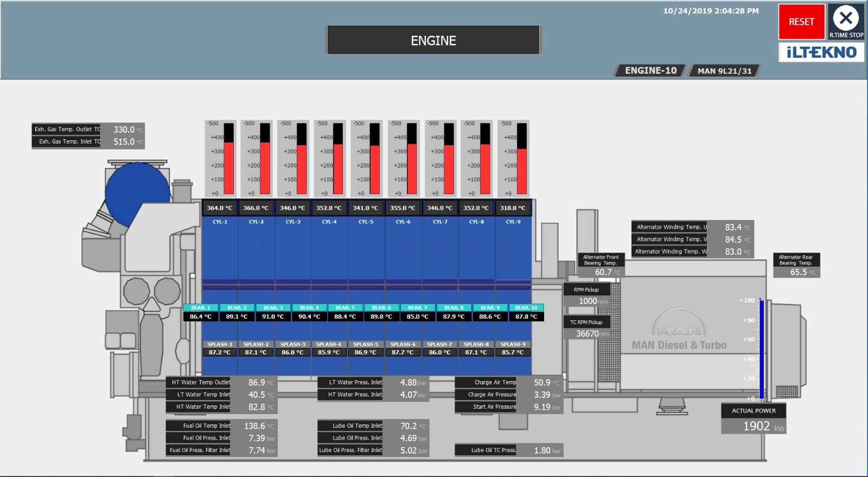Click the blue turbocharger circle icon

[x=137, y=194]
